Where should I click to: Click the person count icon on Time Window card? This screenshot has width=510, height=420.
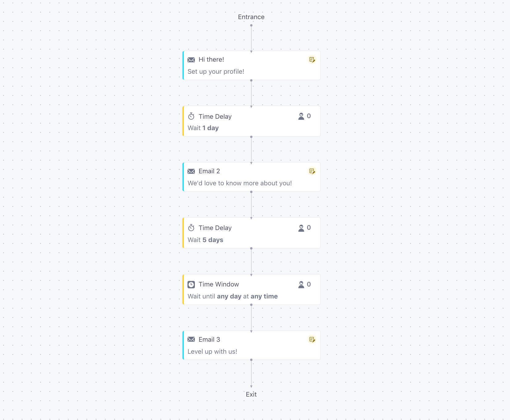pyautogui.click(x=301, y=285)
